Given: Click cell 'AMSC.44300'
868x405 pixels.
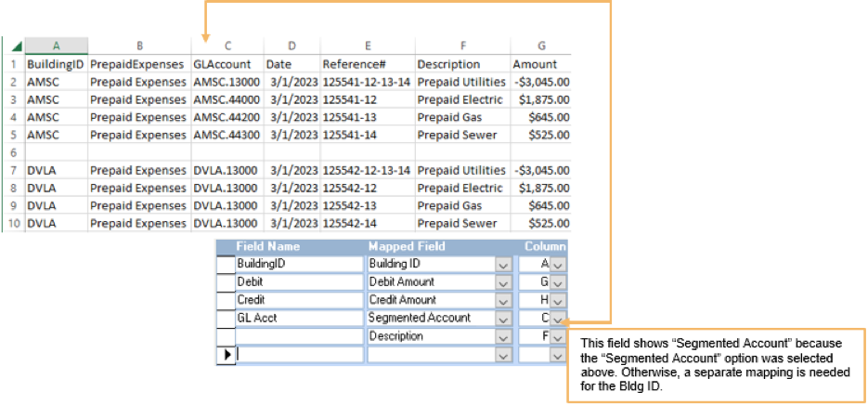Looking at the screenshot, I should (227, 135).
